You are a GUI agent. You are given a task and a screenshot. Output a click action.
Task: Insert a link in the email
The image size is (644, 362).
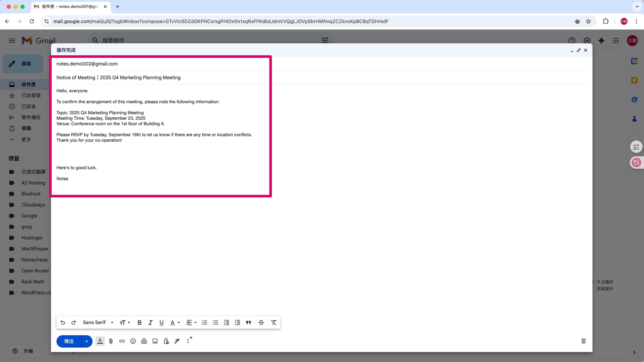click(x=122, y=341)
